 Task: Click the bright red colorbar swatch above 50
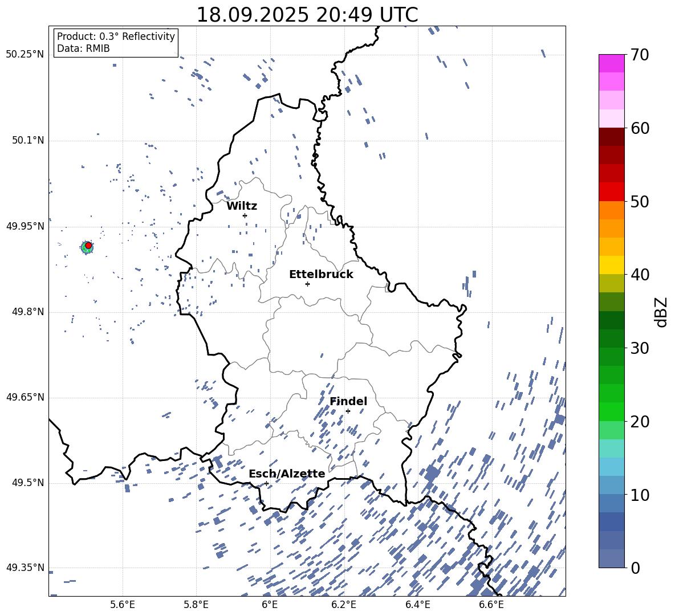611,192
